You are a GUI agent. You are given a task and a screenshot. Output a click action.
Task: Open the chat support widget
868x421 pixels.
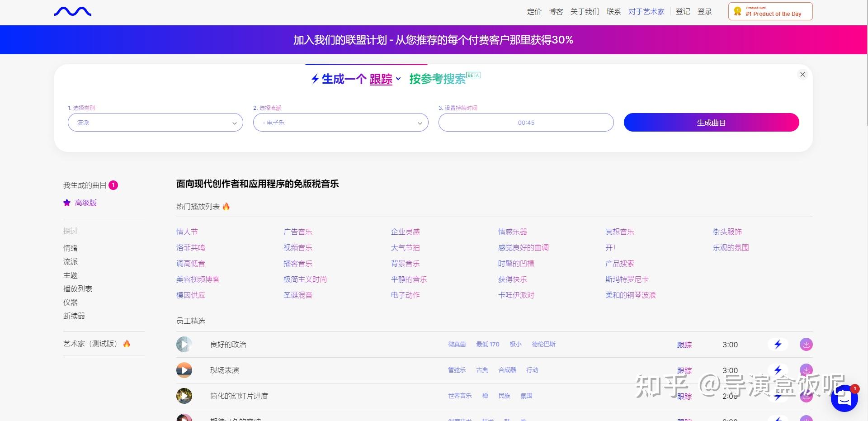click(x=844, y=398)
